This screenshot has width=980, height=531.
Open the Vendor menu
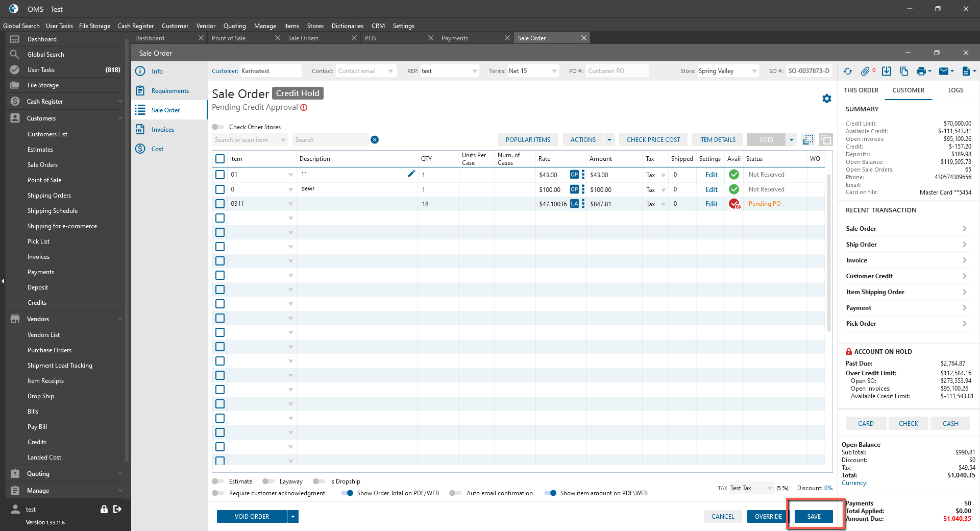coord(206,26)
